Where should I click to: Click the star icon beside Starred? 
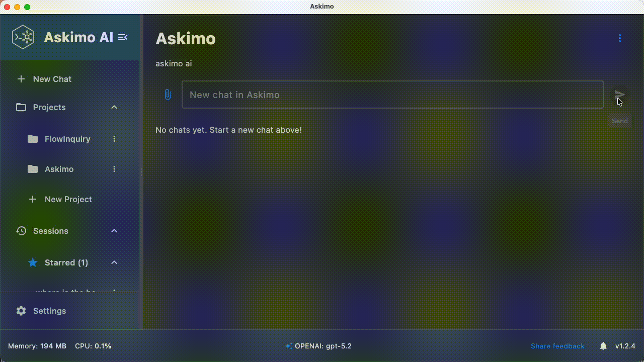pos(33,262)
